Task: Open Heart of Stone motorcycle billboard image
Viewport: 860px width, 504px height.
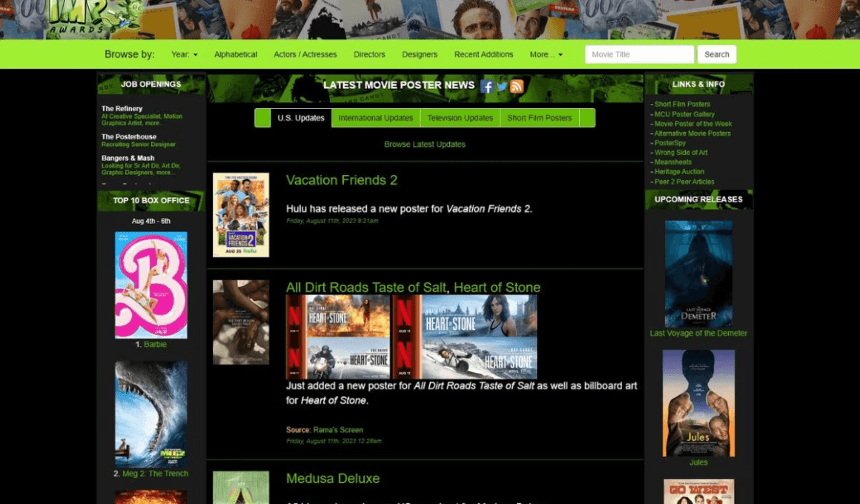Action: pyautogui.click(x=338, y=358)
